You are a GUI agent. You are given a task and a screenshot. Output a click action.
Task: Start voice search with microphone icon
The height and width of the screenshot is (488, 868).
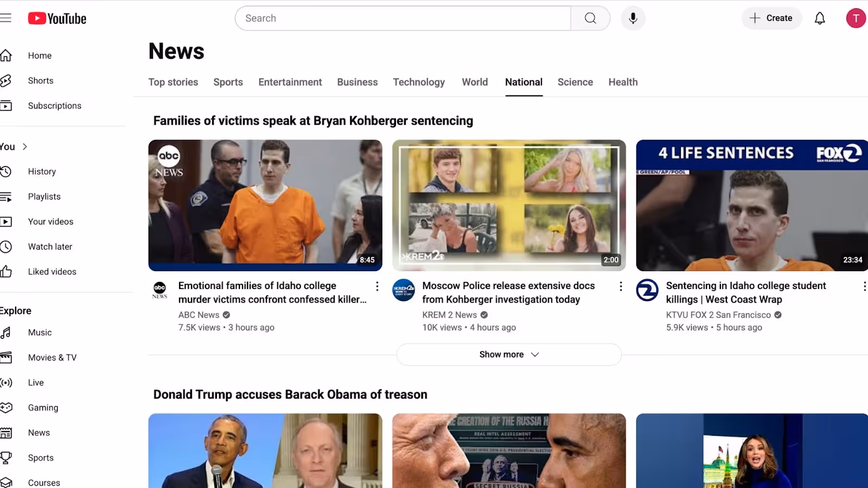(x=633, y=18)
